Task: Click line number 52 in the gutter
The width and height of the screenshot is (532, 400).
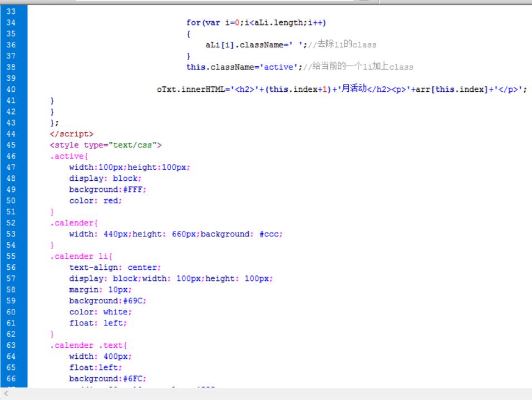Action: coord(11,223)
